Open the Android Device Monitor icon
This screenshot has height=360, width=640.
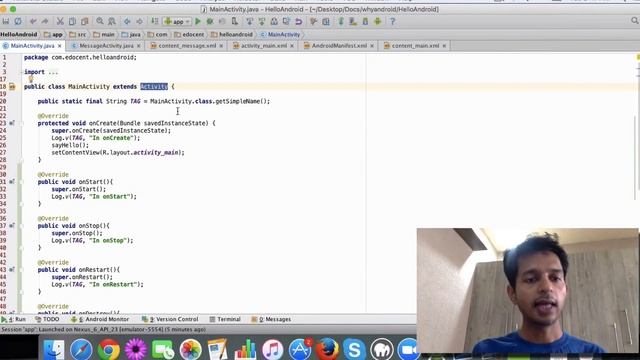(x=378, y=21)
